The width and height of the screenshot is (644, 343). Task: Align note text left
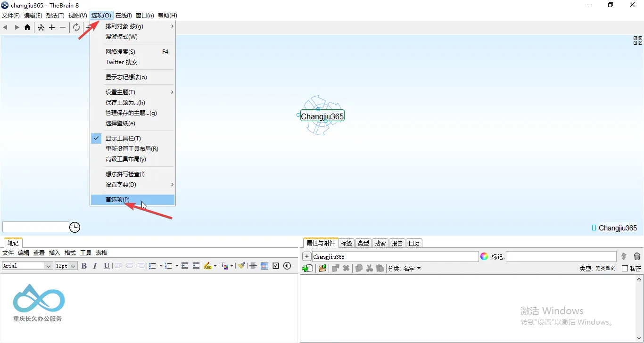point(118,266)
